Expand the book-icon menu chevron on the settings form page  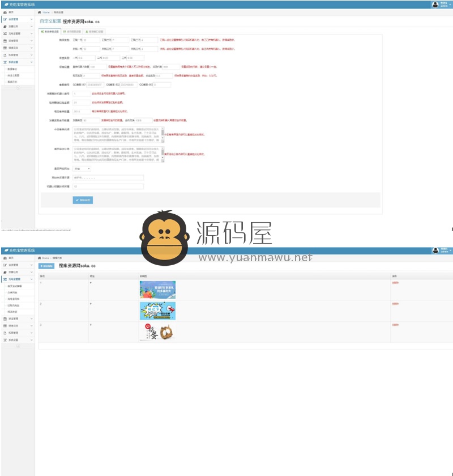coord(31,27)
